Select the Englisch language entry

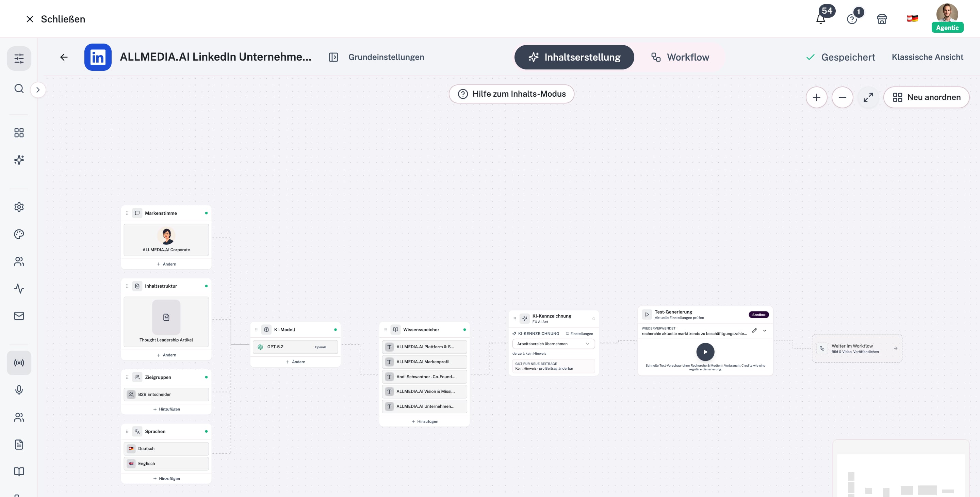click(x=166, y=464)
